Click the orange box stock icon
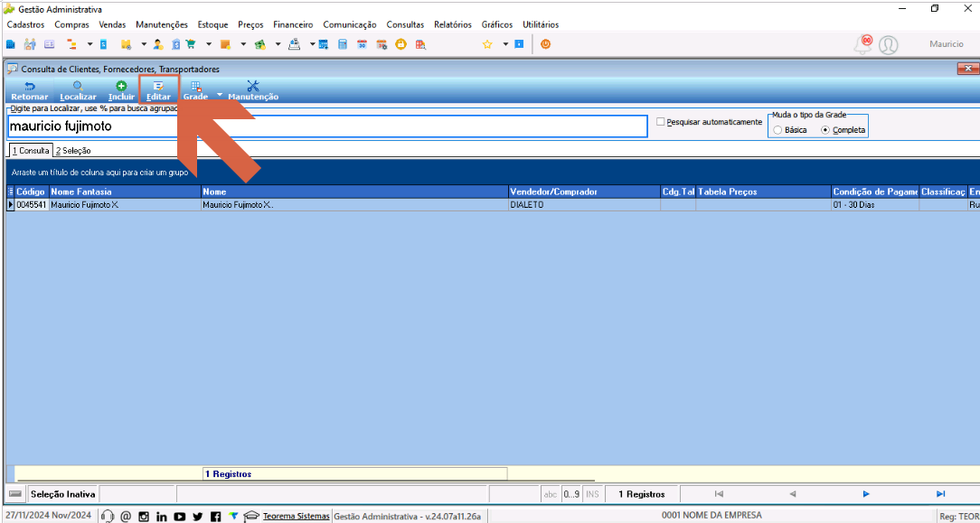Viewport: 980px width, 523px height. 226,44
